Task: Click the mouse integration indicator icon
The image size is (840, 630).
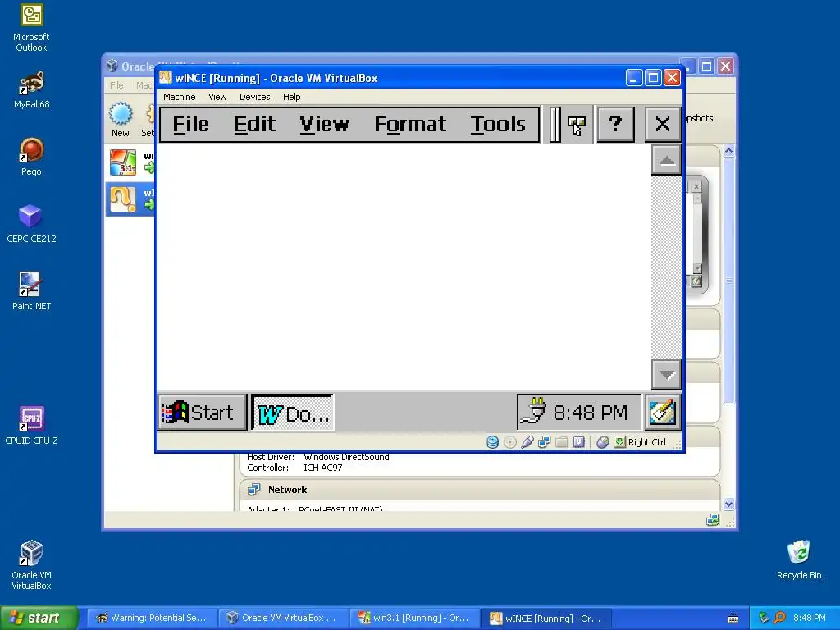Action: 603,442
